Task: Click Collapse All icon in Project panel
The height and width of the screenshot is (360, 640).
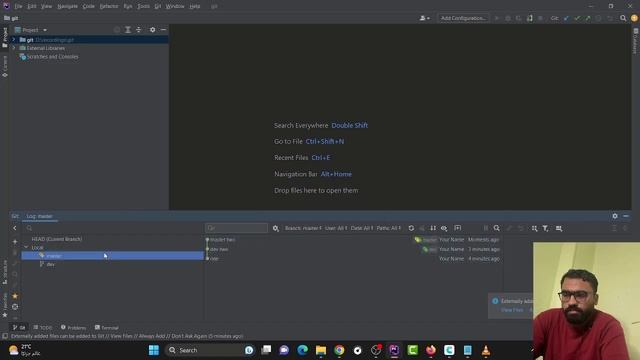Action: pos(138,30)
